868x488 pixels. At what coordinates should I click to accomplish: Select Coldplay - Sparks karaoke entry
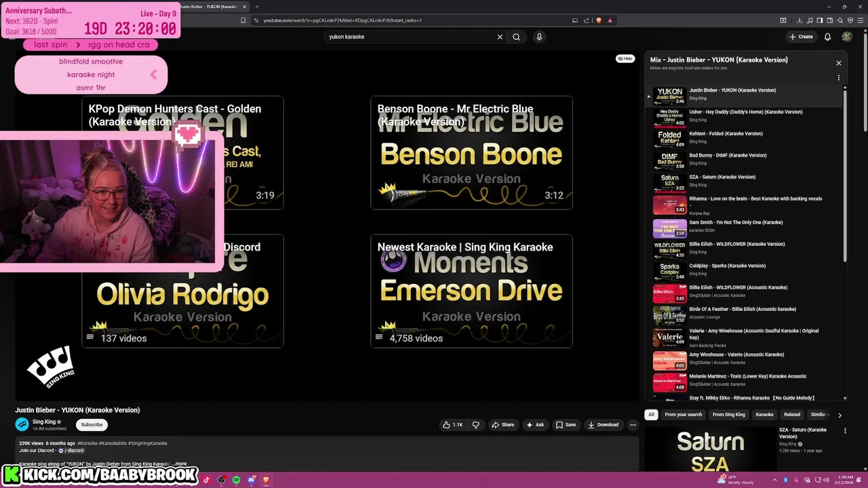[746, 270]
